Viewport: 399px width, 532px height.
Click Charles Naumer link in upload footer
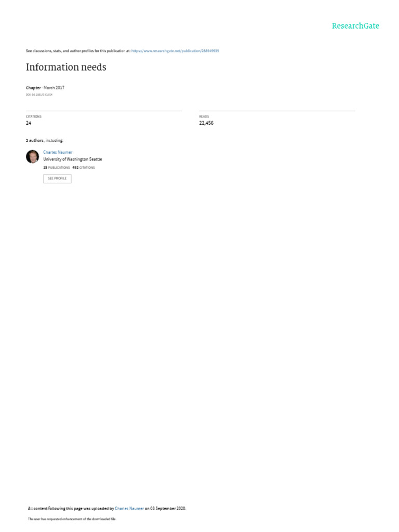click(x=129, y=509)
